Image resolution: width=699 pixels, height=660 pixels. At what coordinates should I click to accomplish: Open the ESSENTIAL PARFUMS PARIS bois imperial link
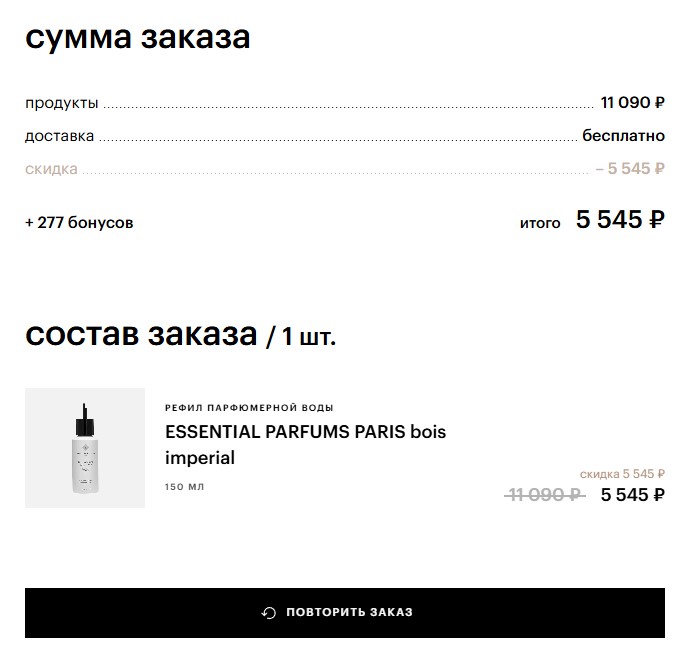[x=305, y=445]
